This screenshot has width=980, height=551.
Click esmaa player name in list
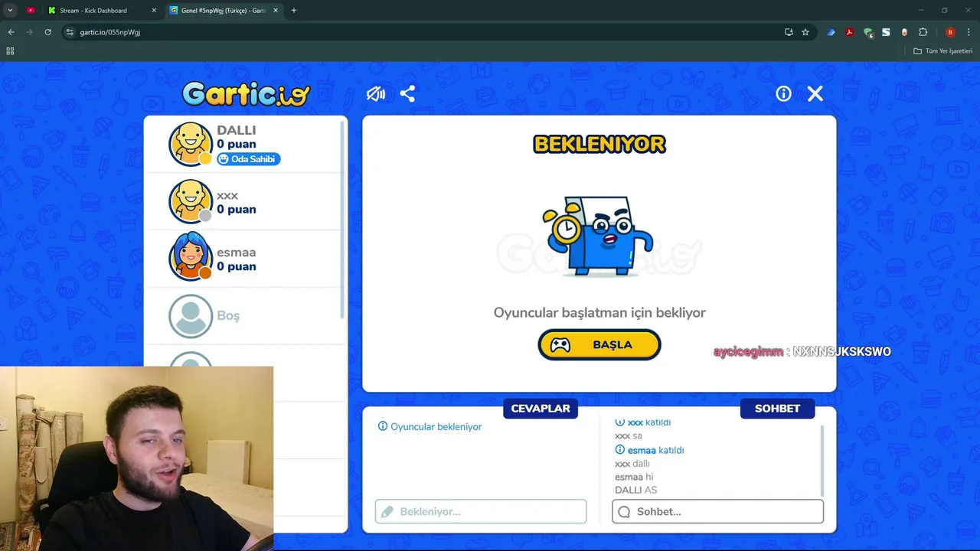coord(236,253)
